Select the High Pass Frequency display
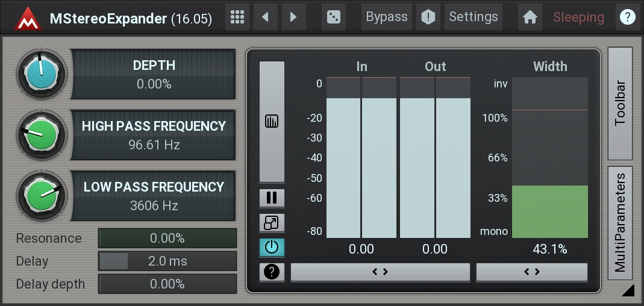This screenshot has width=644, height=306. (154, 135)
